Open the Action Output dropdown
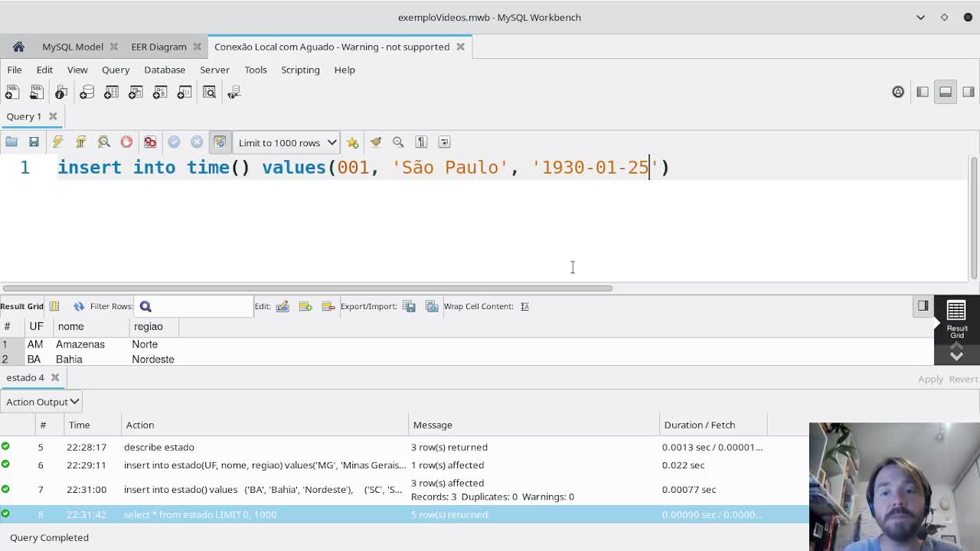 [41, 402]
